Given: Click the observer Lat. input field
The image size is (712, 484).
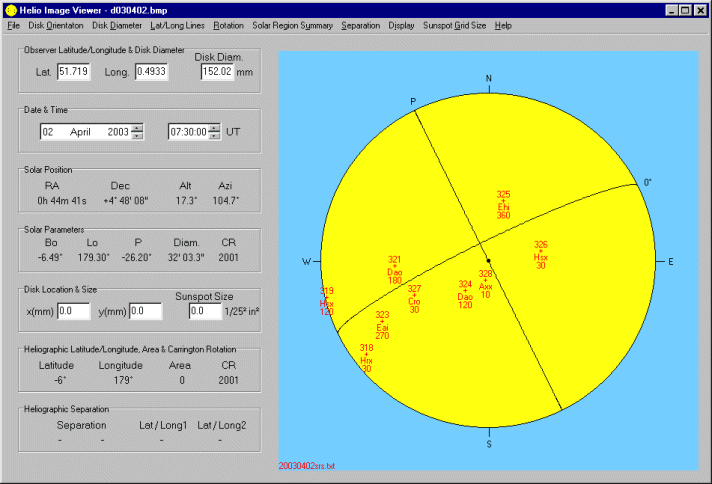Looking at the screenshot, I should click(74, 71).
